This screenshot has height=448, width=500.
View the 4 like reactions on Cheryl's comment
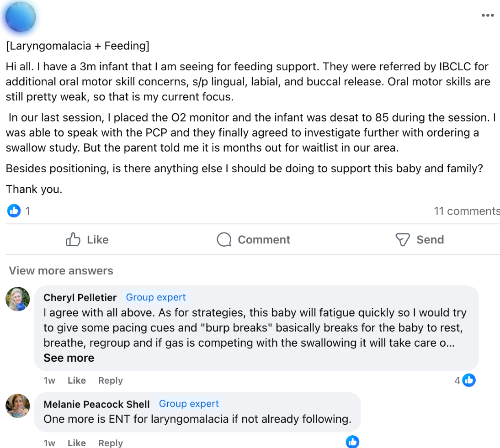pos(465,380)
